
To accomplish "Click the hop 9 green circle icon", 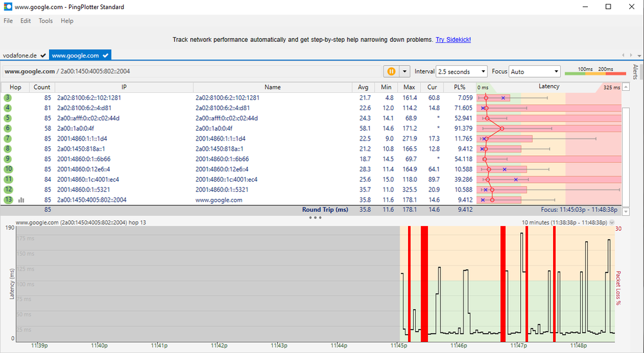I will tap(7, 159).
